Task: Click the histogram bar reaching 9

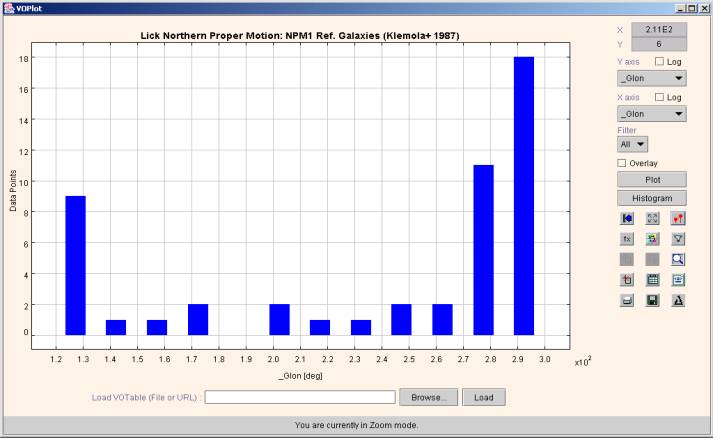Action: pyautogui.click(x=75, y=266)
